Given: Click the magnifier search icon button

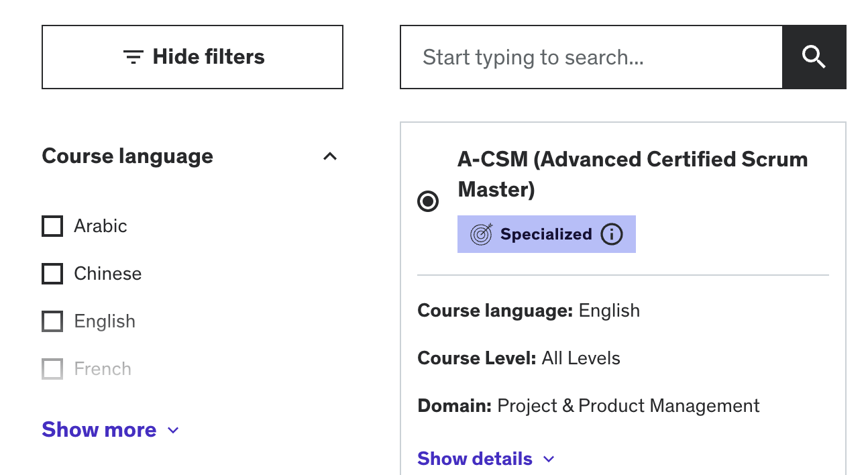Looking at the screenshot, I should pyautogui.click(x=814, y=57).
